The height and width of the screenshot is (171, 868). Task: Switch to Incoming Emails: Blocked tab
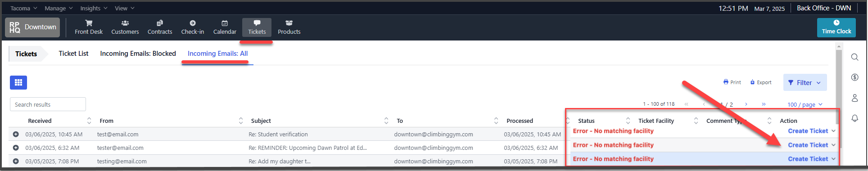coord(138,54)
